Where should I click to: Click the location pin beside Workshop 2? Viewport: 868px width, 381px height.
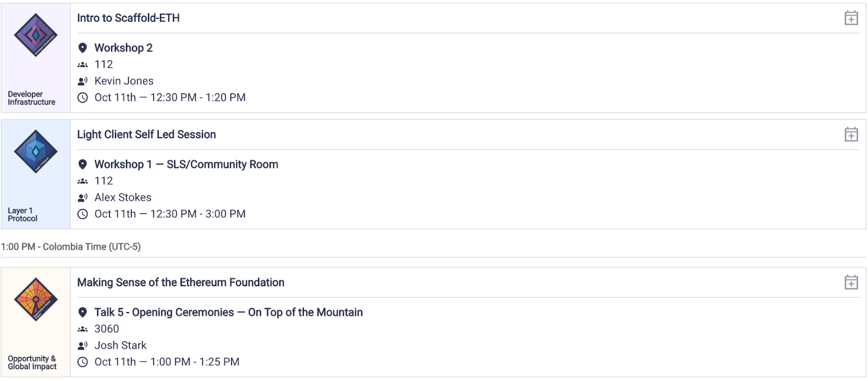[x=82, y=48]
